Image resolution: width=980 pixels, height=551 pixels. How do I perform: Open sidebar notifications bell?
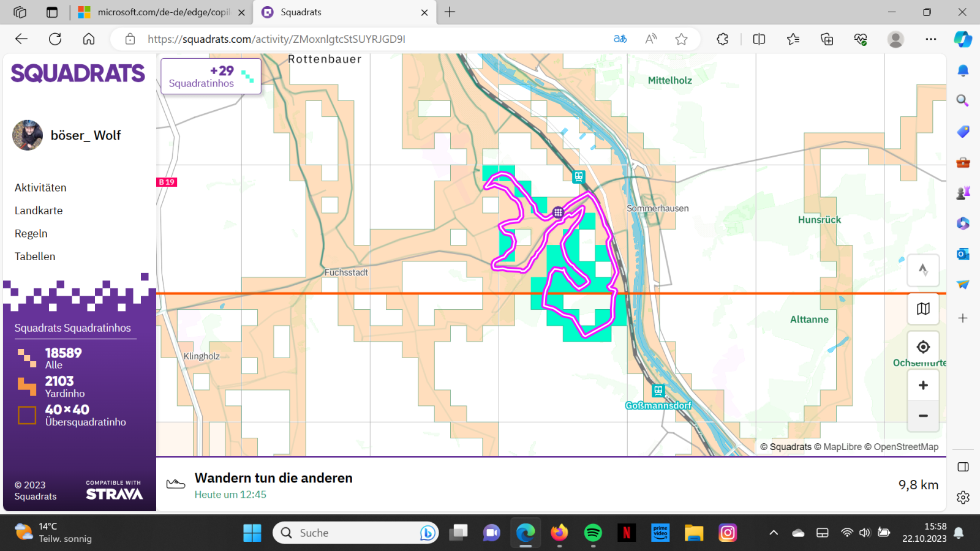963,70
